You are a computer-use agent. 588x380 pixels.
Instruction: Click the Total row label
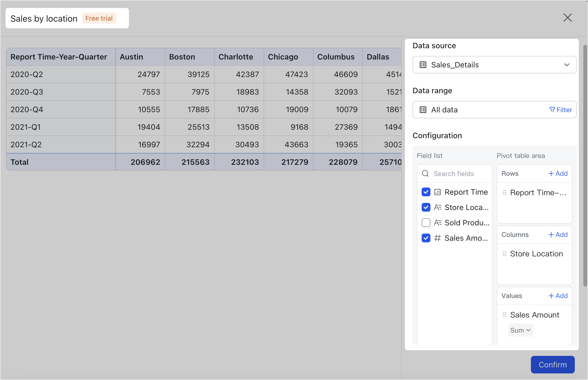point(19,162)
